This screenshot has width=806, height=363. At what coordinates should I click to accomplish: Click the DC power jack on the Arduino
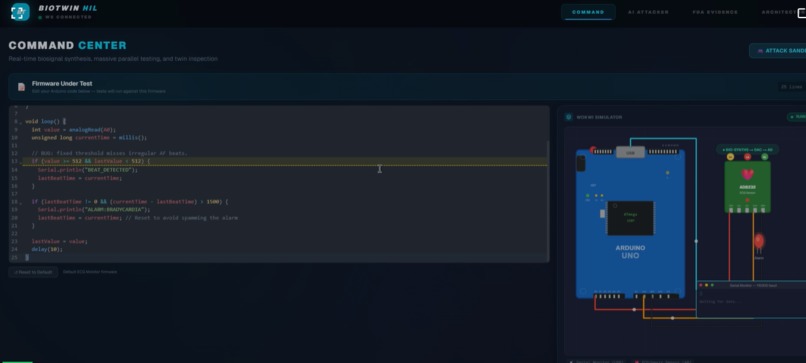tap(581, 164)
